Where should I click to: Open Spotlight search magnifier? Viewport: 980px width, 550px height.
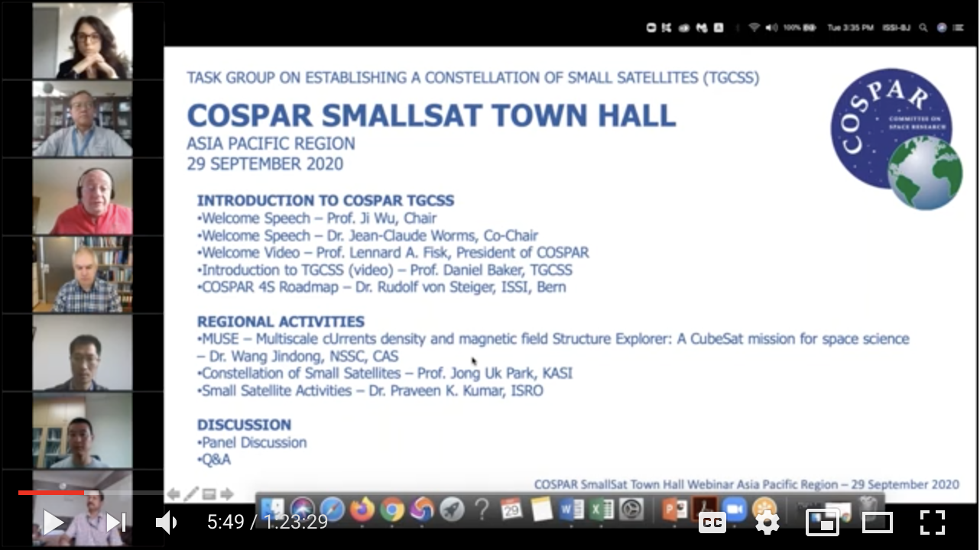(x=923, y=27)
